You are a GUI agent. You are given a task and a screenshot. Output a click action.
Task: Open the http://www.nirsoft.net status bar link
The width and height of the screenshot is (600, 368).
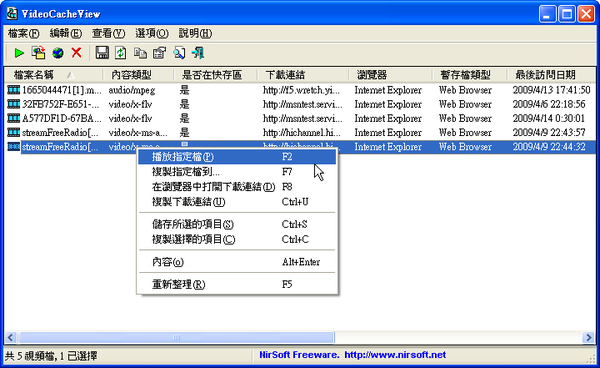[x=395, y=355]
